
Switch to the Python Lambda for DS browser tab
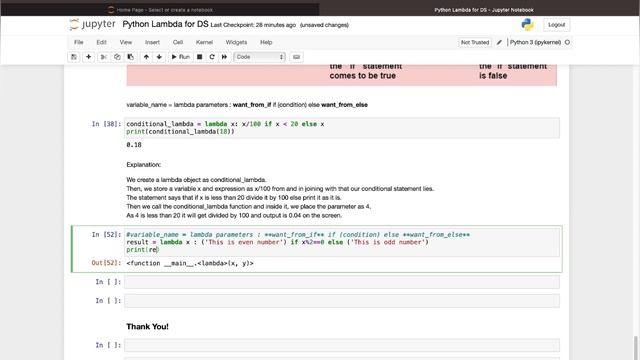[480, 10]
